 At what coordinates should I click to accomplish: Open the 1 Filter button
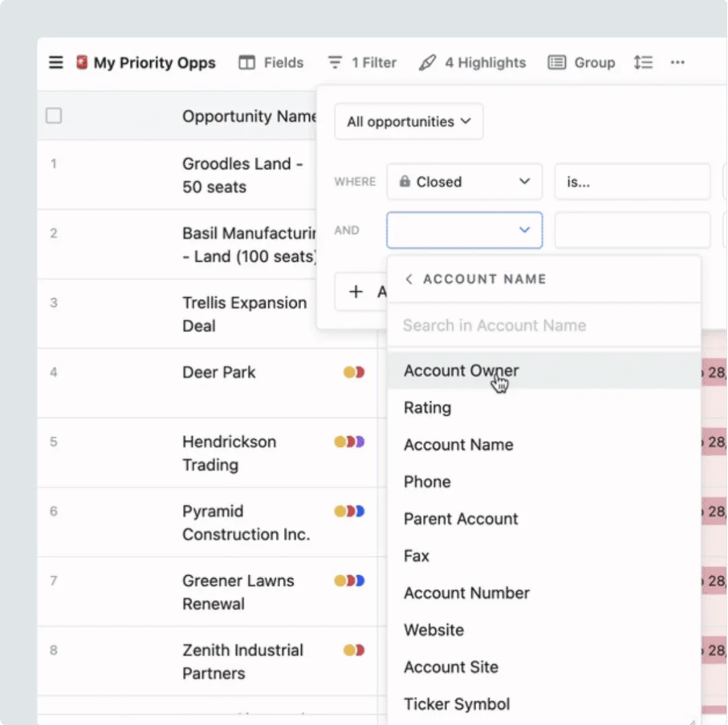362,62
